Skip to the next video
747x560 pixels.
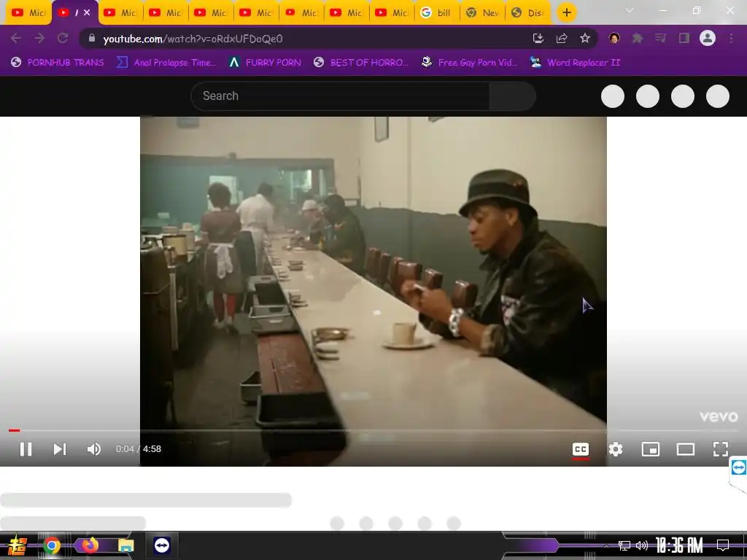[60, 449]
